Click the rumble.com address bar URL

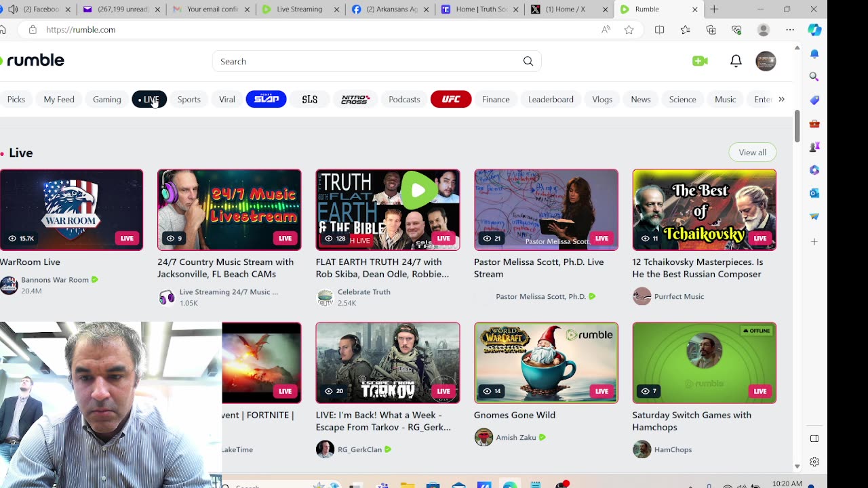point(81,30)
